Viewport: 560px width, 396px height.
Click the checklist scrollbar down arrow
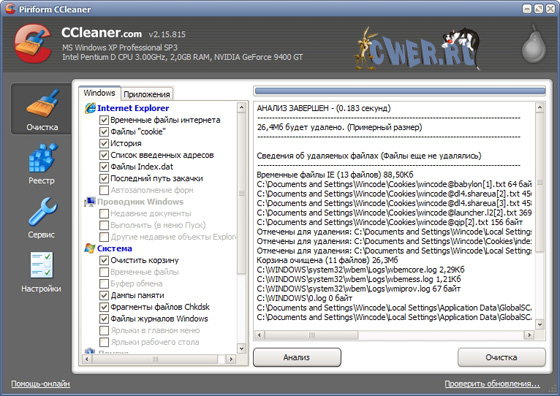point(241,348)
